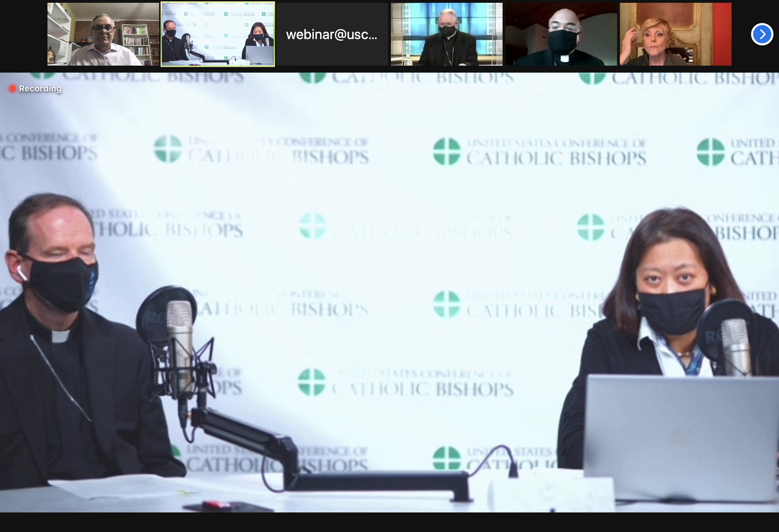Click the black bar below the video
Viewport: 779px width, 532px height.
pos(389,522)
